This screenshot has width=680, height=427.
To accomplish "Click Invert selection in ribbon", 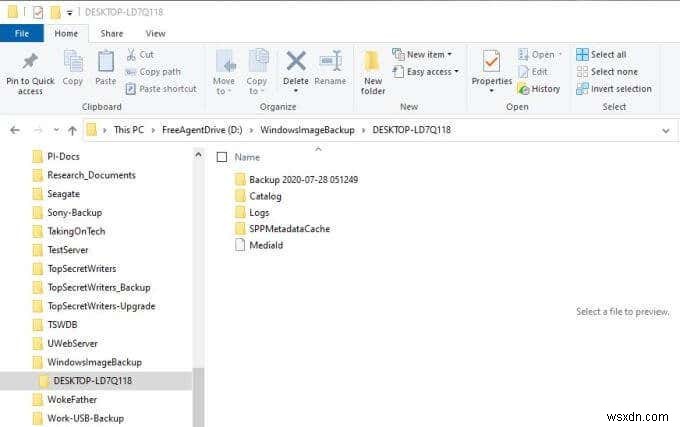I will 614,89.
